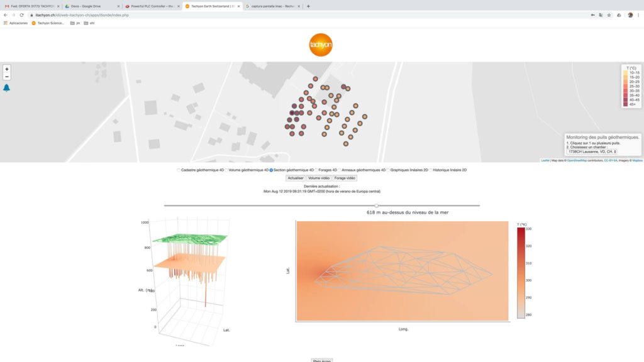The image size is (644, 362).
Task: Click the altitude slider handle at 618 m
Action: point(376,206)
